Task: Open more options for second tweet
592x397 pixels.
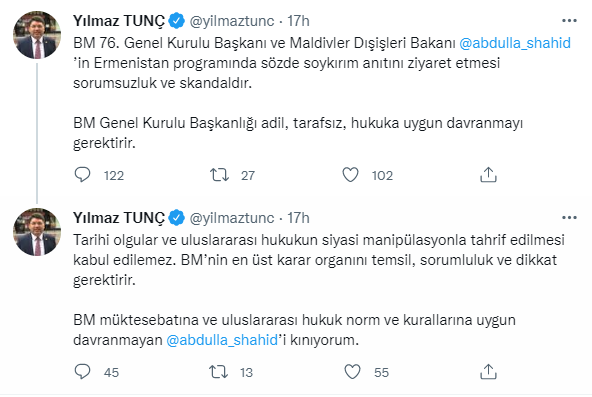Action: [569, 217]
